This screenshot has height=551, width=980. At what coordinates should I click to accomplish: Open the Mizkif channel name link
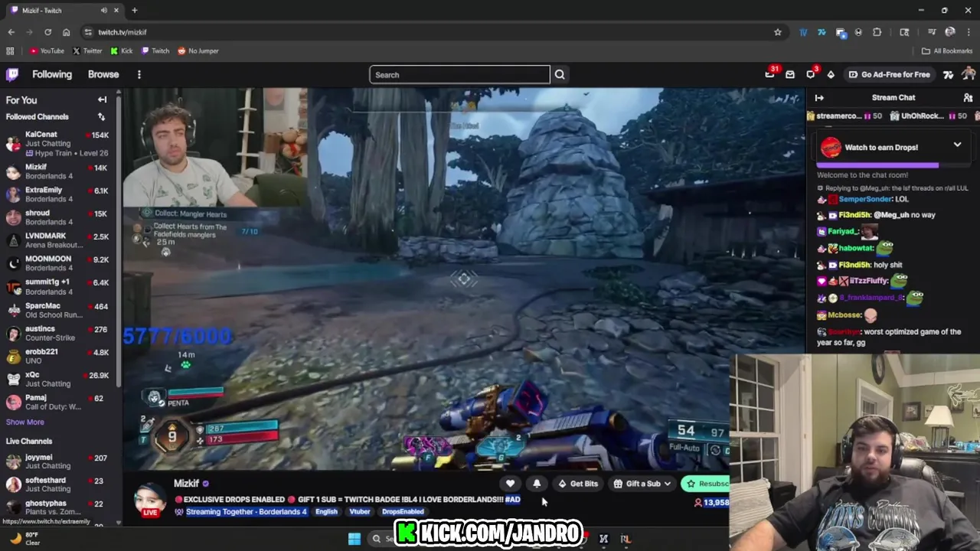(x=186, y=483)
